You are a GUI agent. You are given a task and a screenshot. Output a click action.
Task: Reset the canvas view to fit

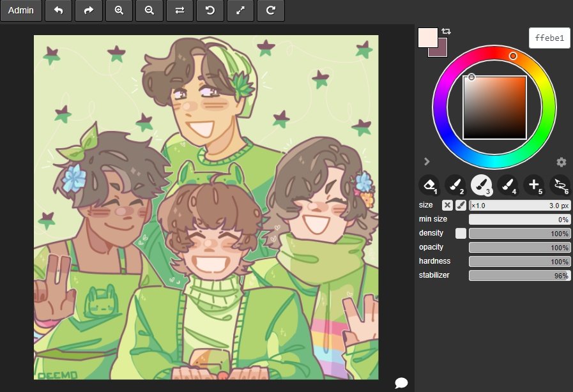click(240, 11)
